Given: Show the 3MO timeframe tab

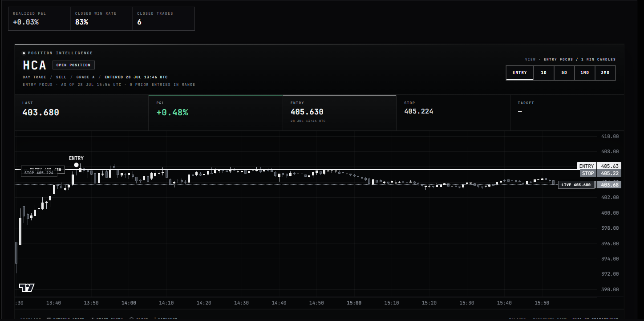Looking at the screenshot, I should point(605,73).
